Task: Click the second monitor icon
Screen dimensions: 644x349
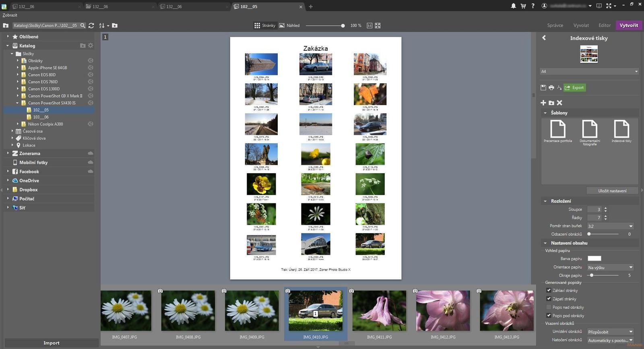Action: point(599,6)
